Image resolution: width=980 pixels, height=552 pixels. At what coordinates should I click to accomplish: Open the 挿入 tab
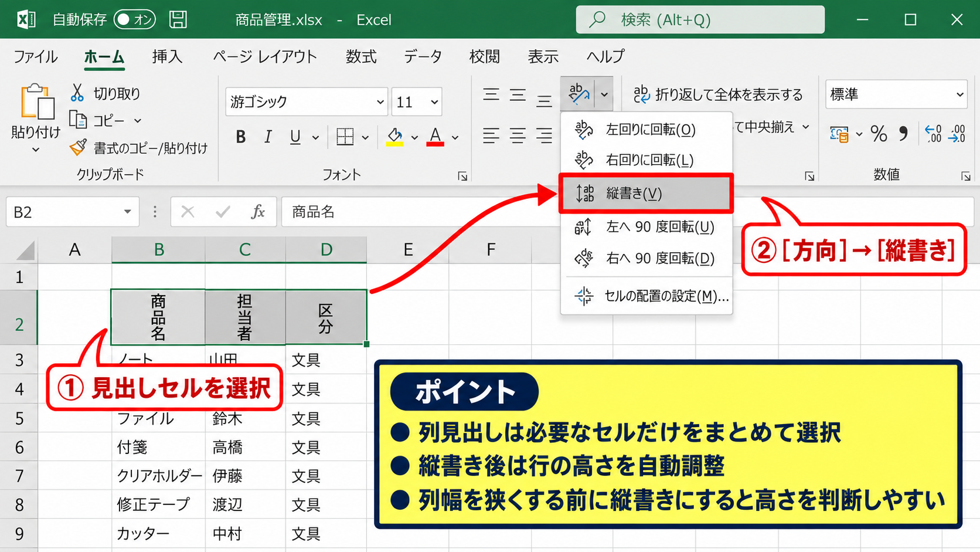point(167,56)
